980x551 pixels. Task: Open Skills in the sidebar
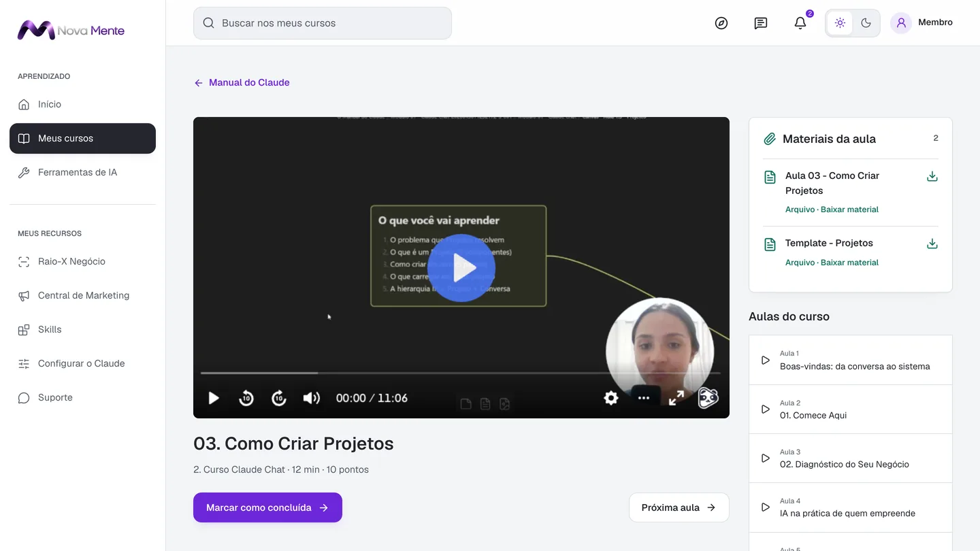[82, 329]
